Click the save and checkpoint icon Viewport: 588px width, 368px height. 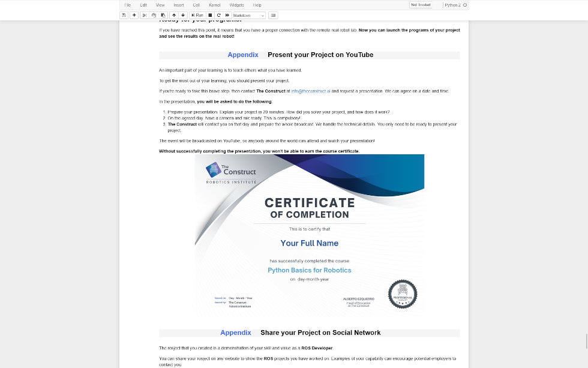124,15
